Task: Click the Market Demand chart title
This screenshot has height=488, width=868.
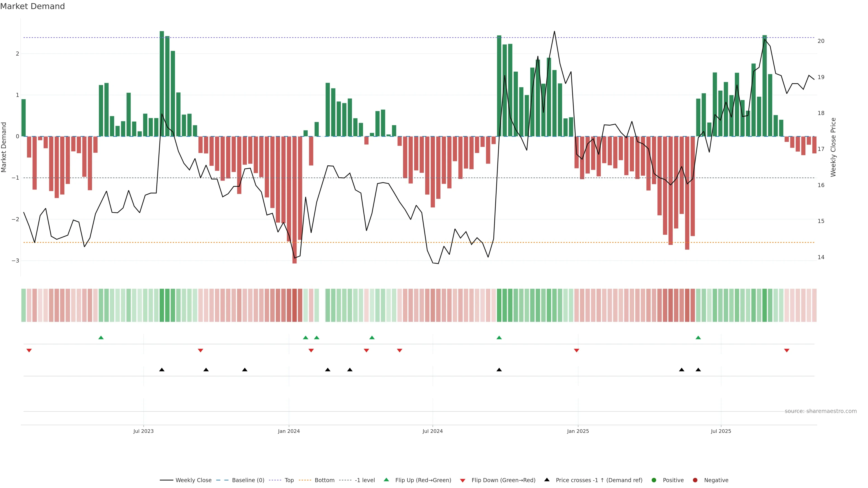Action: (32, 6)
